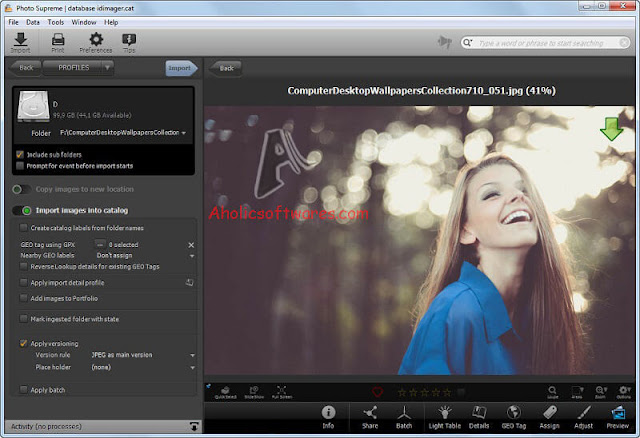Activate the Loupe tool
Screen dimensions: 640x438
click(x=552, y=392)
